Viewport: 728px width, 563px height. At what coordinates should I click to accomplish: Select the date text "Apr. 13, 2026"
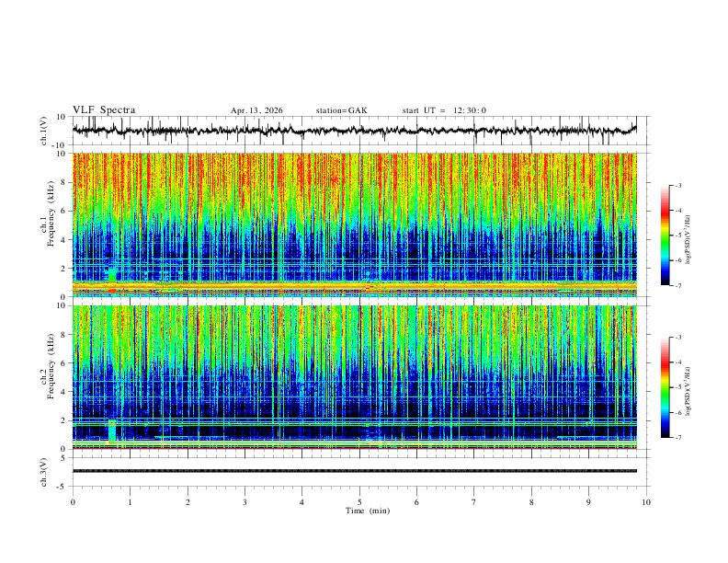tap(256, 110)
